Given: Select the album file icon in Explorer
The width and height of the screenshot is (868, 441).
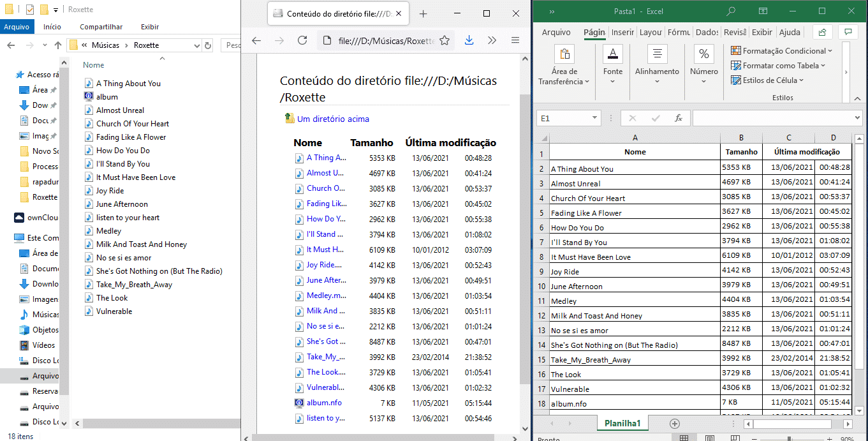Looking at the screenshot, I should pyautogui.click(x=89, y=96).
